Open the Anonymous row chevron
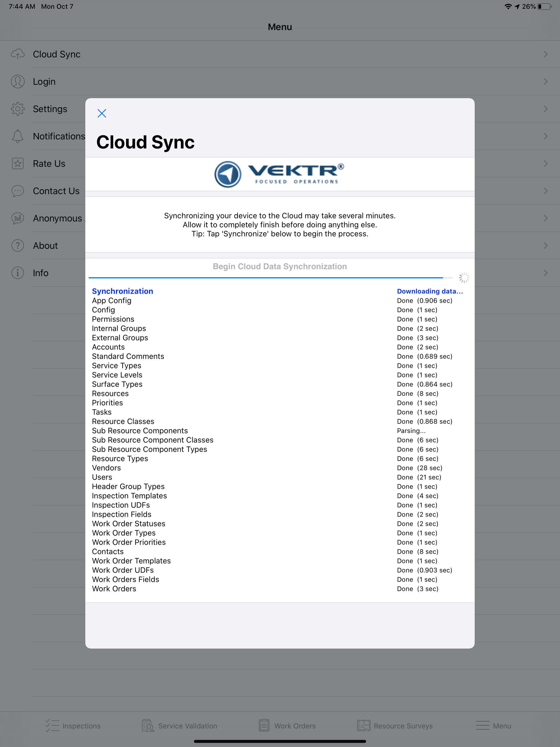This screenshot has width=560, height=747. coord(546,218)
